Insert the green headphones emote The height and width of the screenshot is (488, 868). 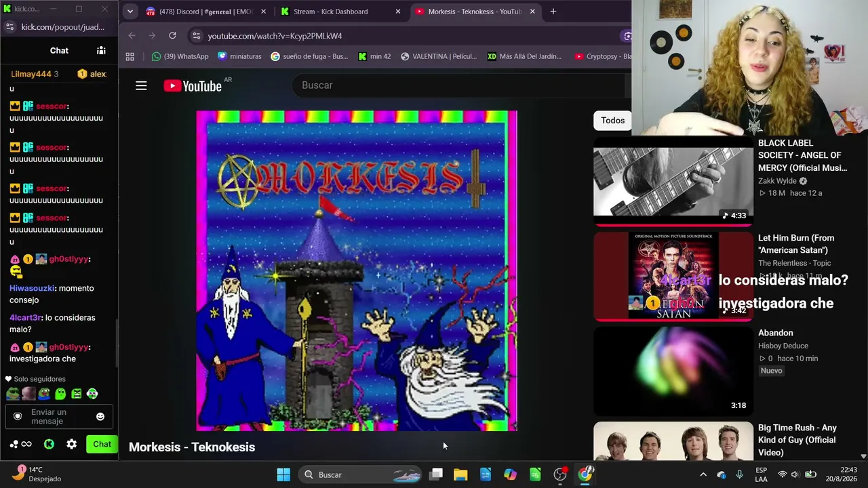[92, 393]
